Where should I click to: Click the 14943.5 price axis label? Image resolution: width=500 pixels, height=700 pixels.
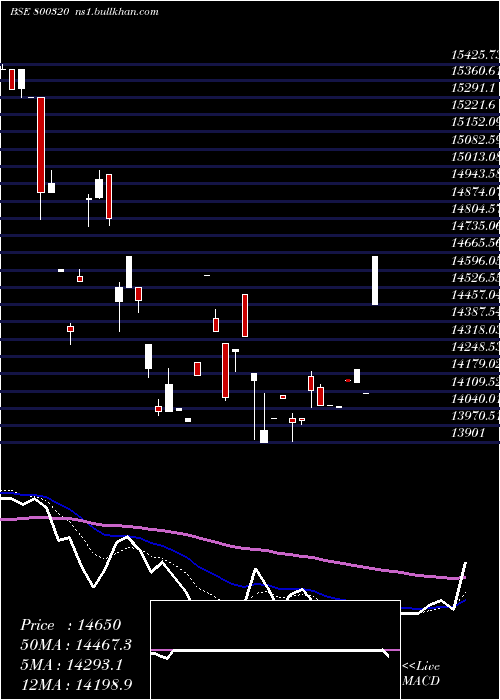(475, 175)
